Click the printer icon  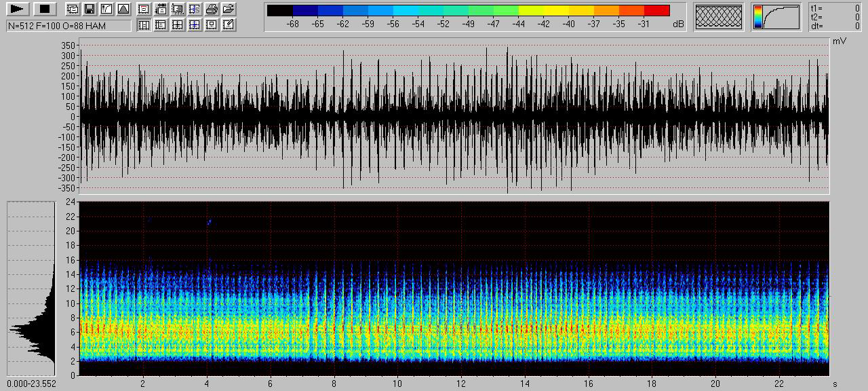pos(212,9)
